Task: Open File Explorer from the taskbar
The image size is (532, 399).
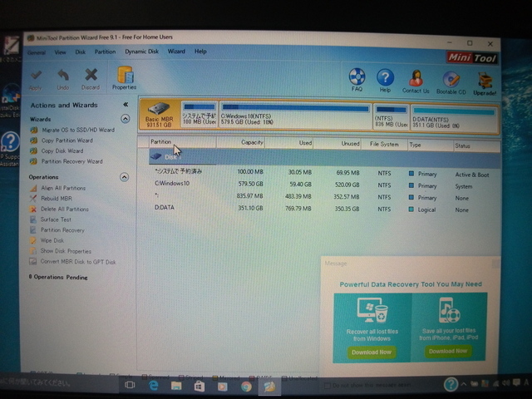Action: pyautogui.click(x=176, y=386)
